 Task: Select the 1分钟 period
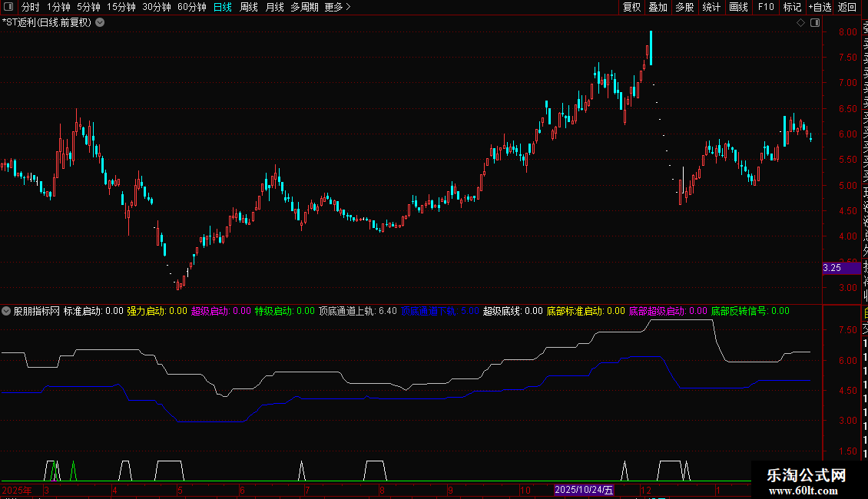click(x=58, y=7)
